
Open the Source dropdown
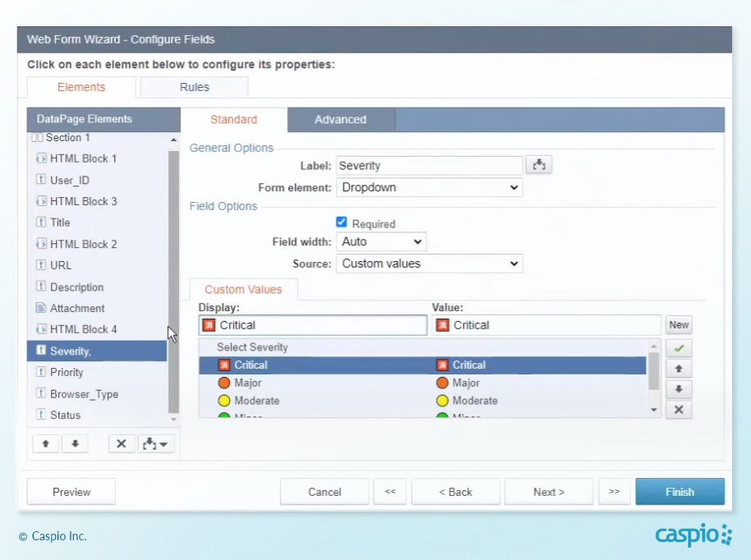tap(429, 264)
